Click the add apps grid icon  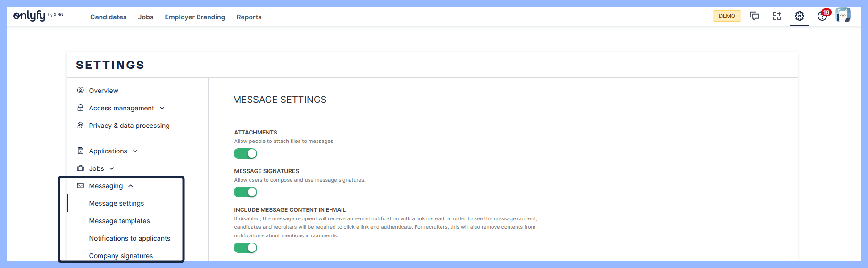pyautogui.click(x=777, y=16)
